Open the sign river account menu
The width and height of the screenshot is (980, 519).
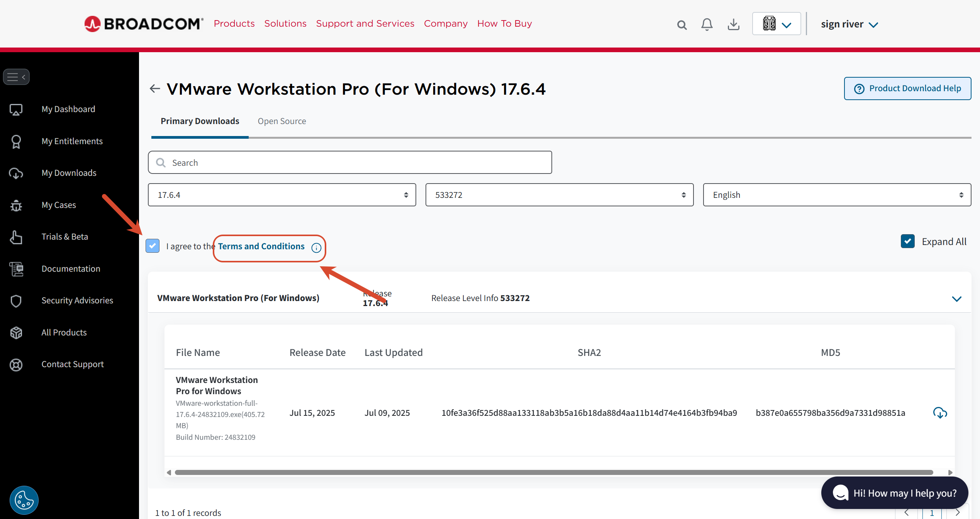pyautogui.click(x=849, y=24)
